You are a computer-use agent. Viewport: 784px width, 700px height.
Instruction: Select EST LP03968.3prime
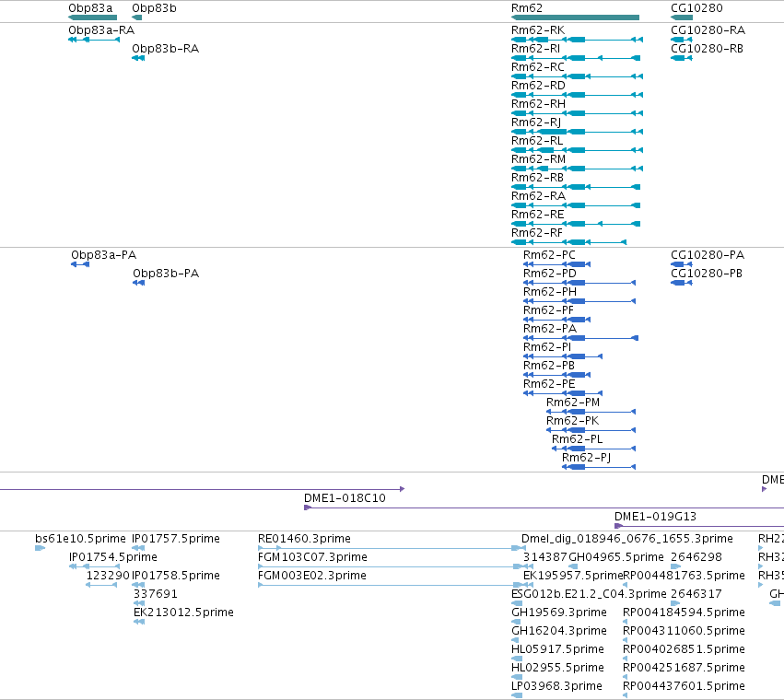pos(517,695)
